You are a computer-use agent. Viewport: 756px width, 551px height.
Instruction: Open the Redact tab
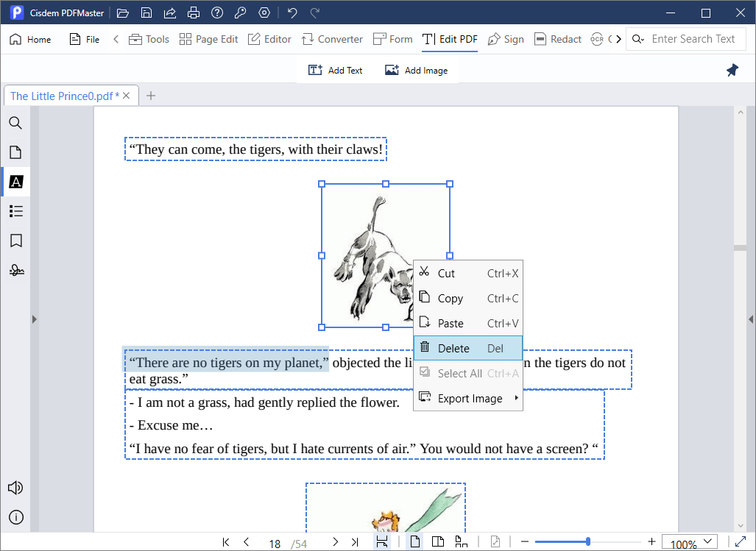coord(558,39)
